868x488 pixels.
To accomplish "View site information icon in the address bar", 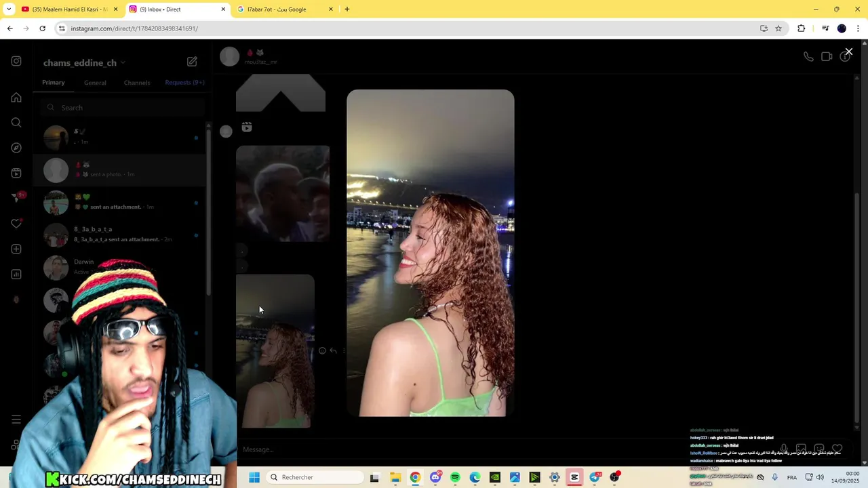I will click(x=62, y=28).
